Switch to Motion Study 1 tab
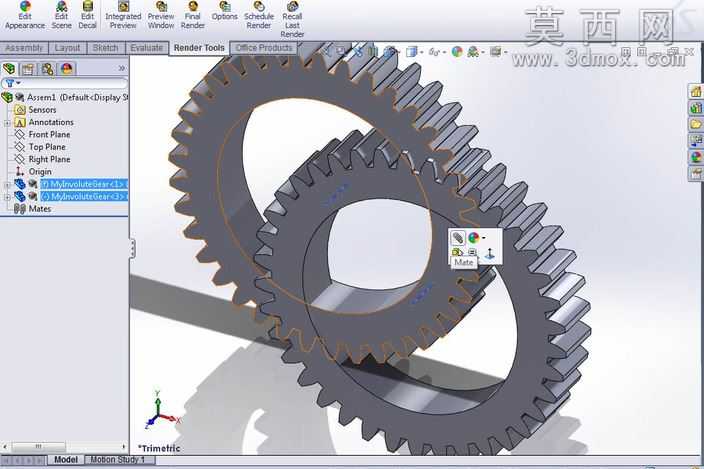 (x=118, y=460)
